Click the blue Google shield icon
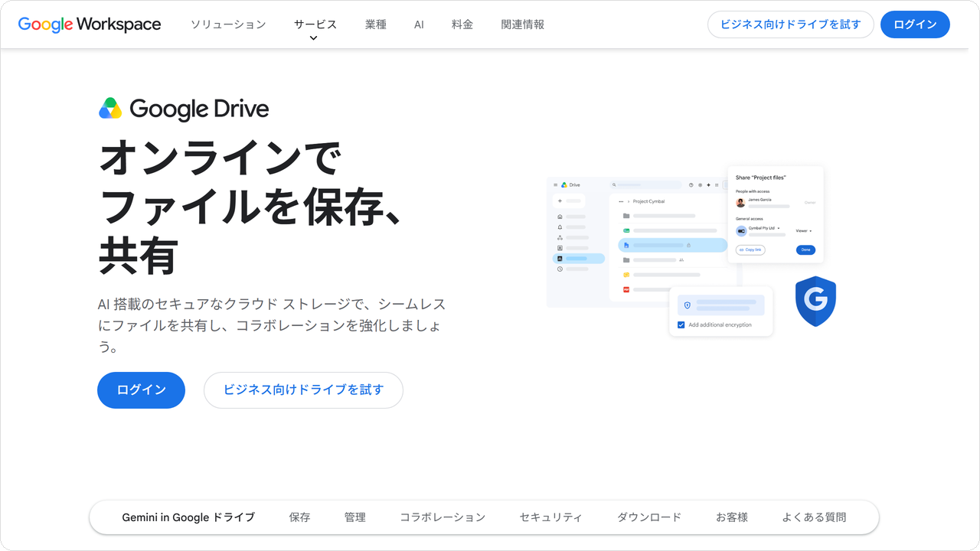The height and width of the screenshot is (551, 980). pyautogui.click(x=815, y=301)
